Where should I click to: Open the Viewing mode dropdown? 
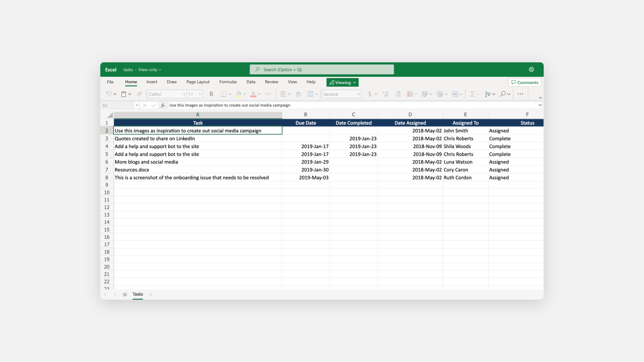coord(342,82)
